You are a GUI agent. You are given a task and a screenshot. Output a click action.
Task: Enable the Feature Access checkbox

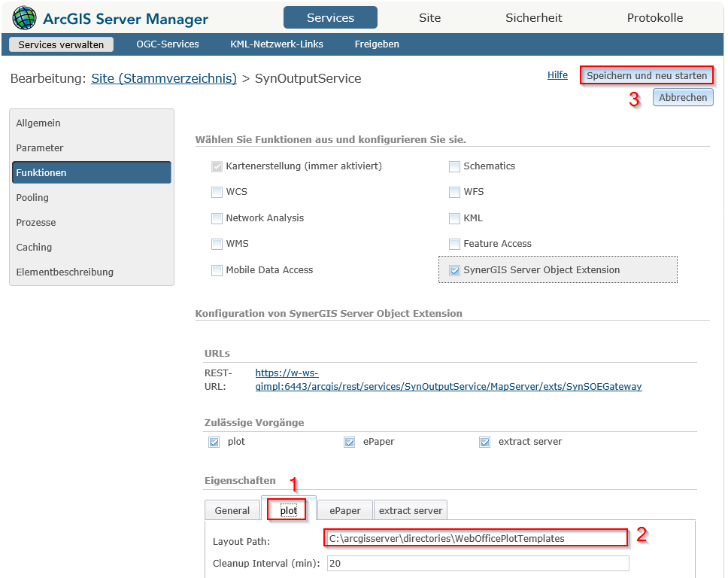(454, 244)
